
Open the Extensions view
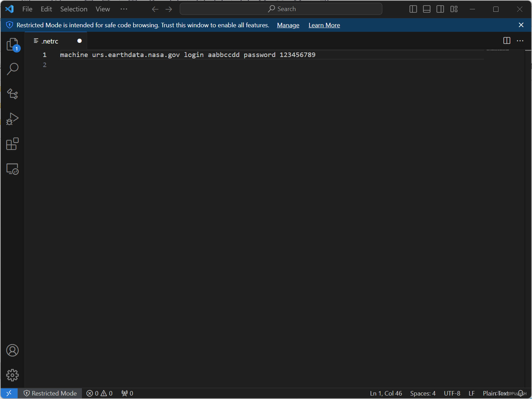(13, 144)
